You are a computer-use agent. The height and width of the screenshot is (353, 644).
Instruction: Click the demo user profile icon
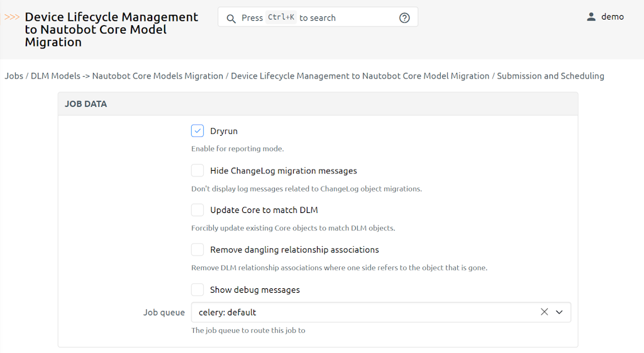click(x=591, y=17)
